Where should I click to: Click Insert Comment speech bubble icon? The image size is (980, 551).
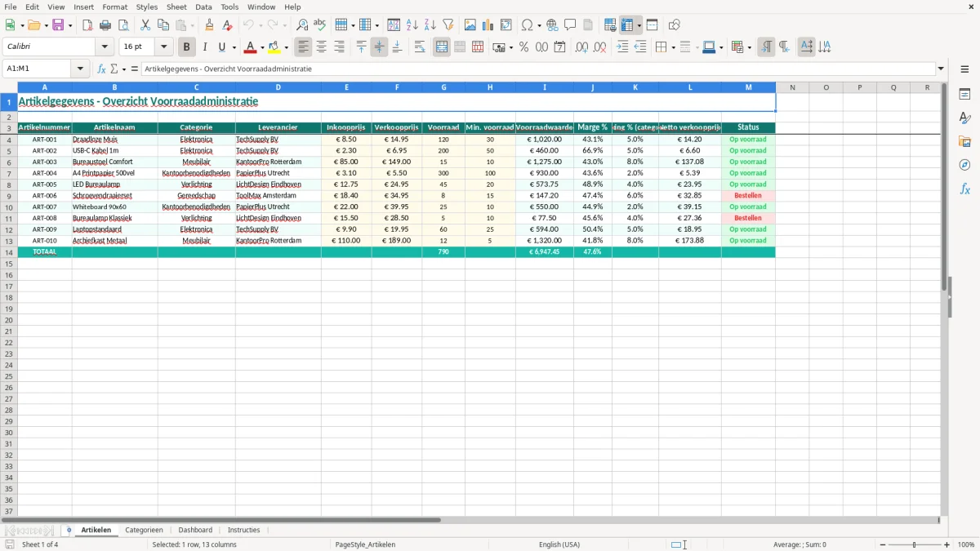click(x=571, y=25)
